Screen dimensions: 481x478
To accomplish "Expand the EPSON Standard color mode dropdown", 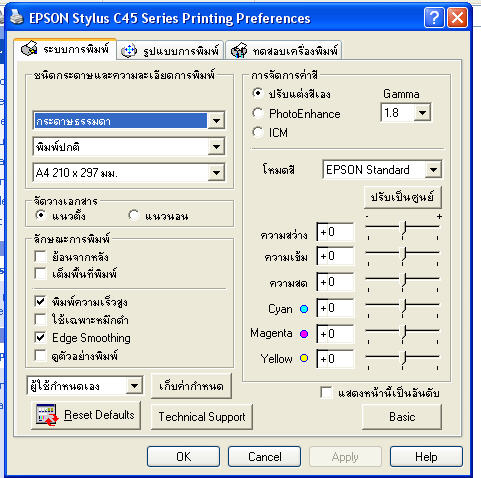I will (433, 170).
